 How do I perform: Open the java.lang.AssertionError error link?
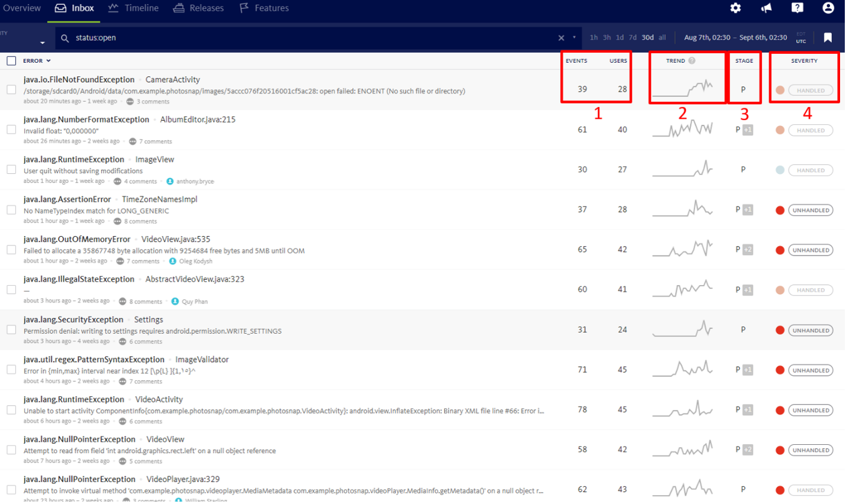click(67, 199)
